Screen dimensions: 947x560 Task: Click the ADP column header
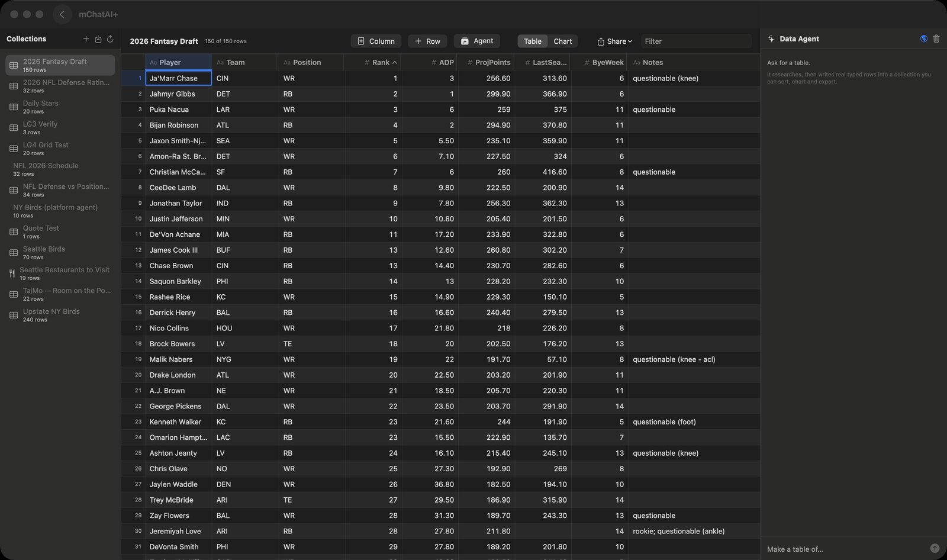click(x=430, y=62)
